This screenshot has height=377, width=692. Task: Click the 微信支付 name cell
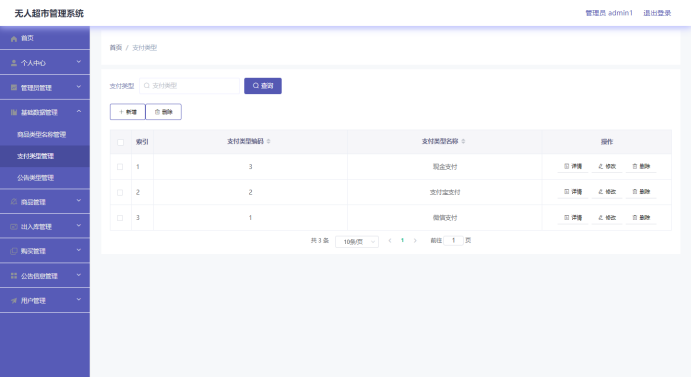click(x=445, y=218)
